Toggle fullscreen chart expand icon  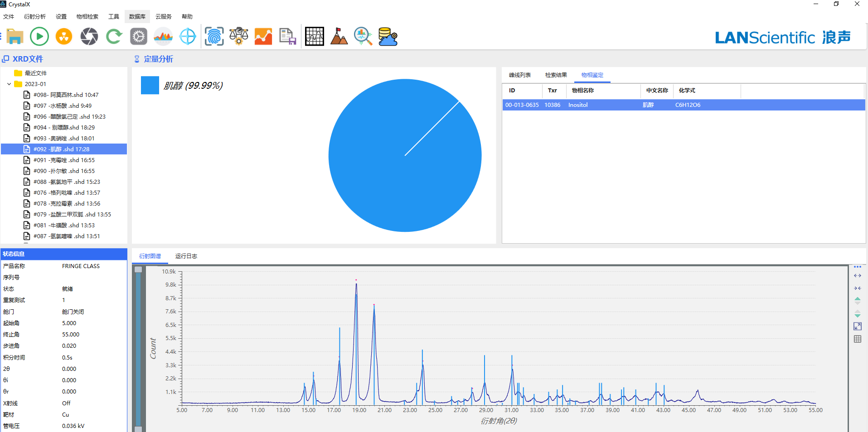pyautogui.click(x=858, y=326)
